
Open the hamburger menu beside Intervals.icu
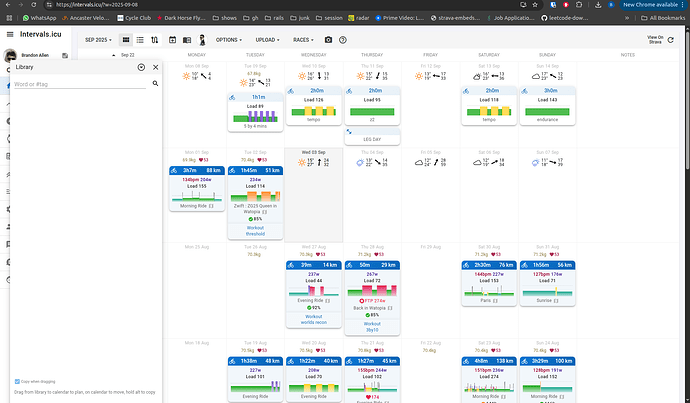pyautogui.click(x=10, y=34)
